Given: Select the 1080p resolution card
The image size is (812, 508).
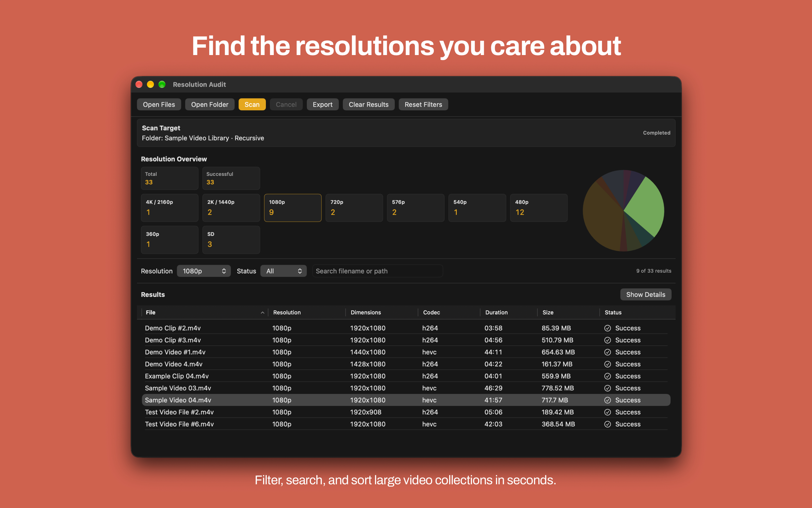Looking at the screenshot, I should click(x=293, y=208).
